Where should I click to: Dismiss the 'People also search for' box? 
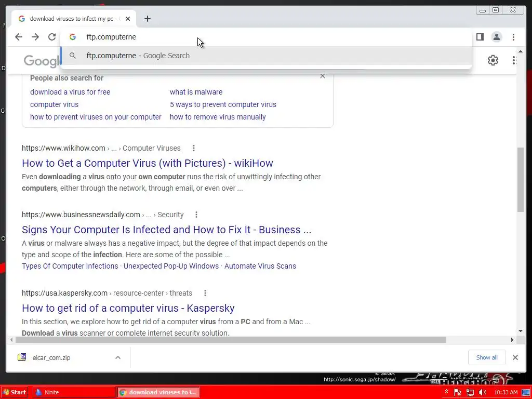[323, 76]
